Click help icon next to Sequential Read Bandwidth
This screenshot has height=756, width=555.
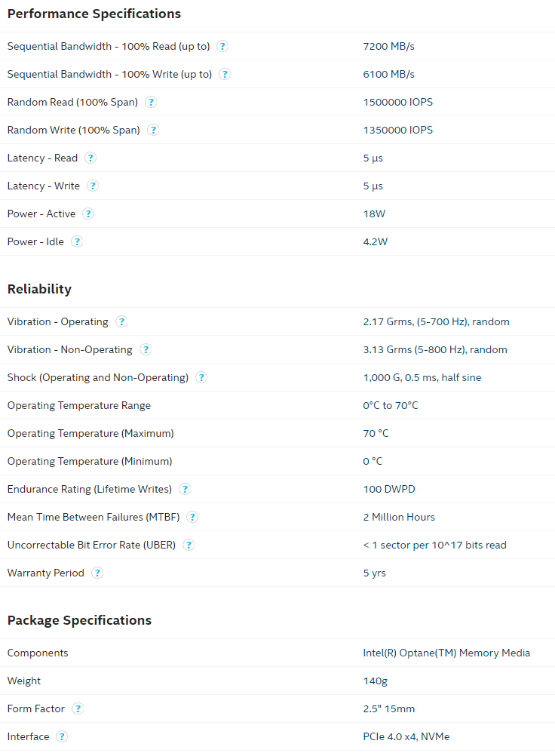222,46
